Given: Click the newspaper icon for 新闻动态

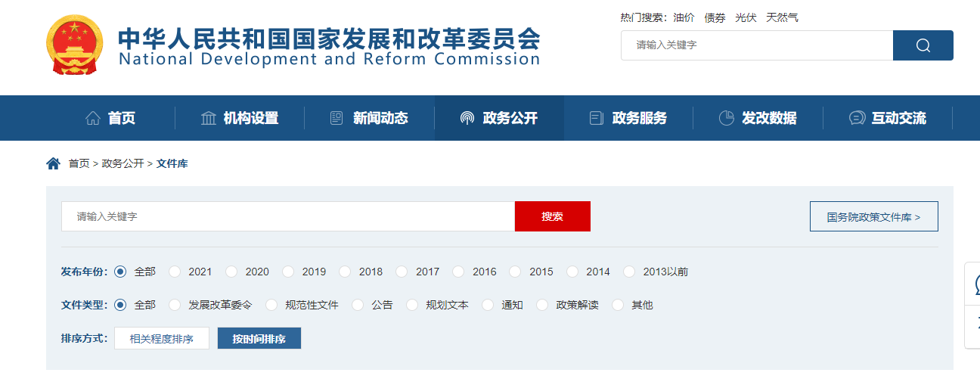Looking at the screenshot, I should point(337,118).
